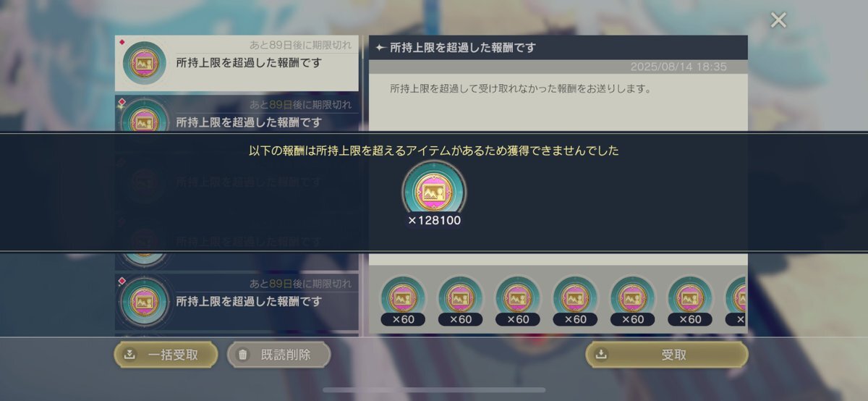Select the fifth ×60 reward icon
The image size is (868, 401).
point(633,298)
